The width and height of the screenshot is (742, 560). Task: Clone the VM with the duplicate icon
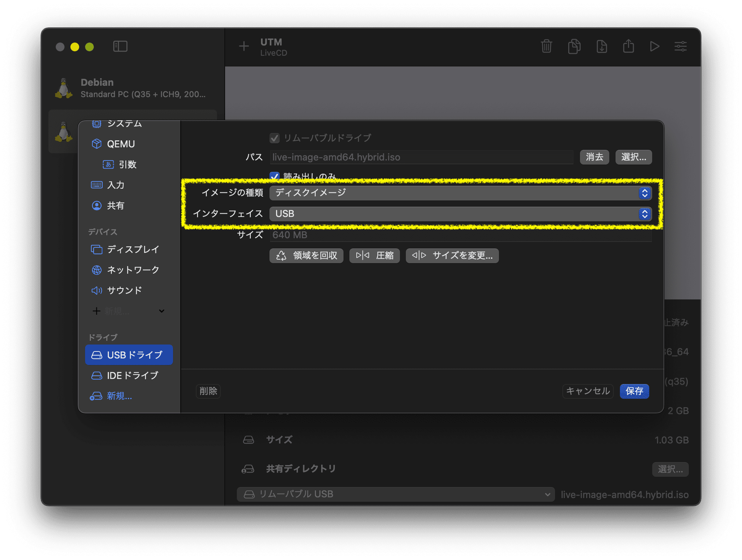click(x=574, y=47)
